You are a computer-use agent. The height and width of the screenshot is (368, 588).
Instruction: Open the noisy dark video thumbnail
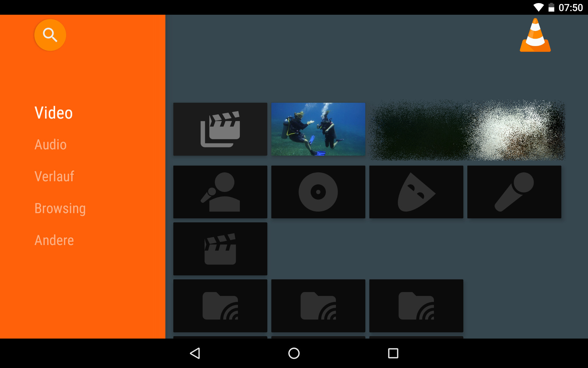click(x=467, y=130)
